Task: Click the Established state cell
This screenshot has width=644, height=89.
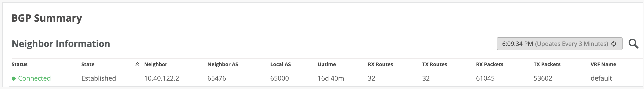Action: 99,78
